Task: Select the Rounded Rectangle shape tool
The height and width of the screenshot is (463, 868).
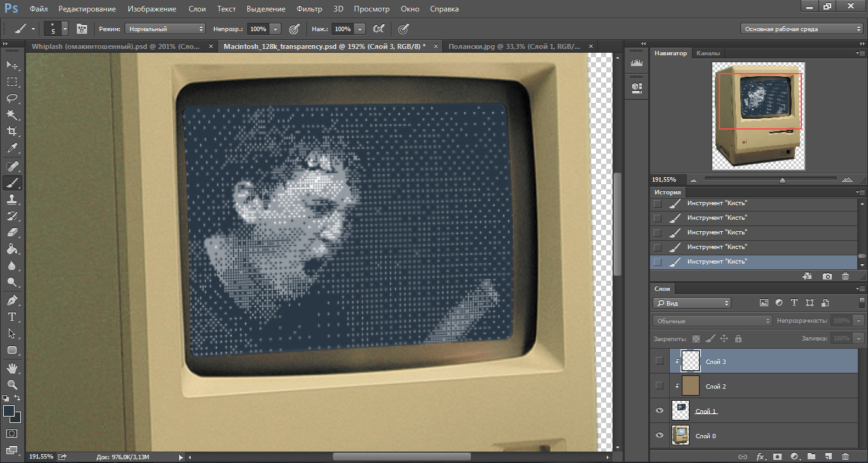Action: coord(12,350)
